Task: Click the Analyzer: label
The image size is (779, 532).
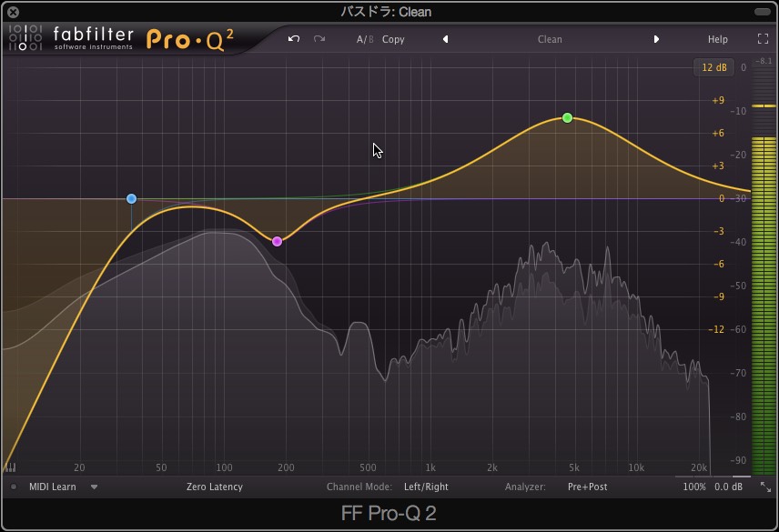Action: (x=525, y=487)
